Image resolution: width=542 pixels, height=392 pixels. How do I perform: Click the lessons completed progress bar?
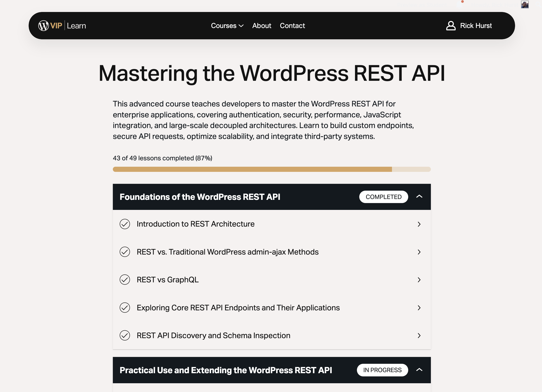click(272, 169)
